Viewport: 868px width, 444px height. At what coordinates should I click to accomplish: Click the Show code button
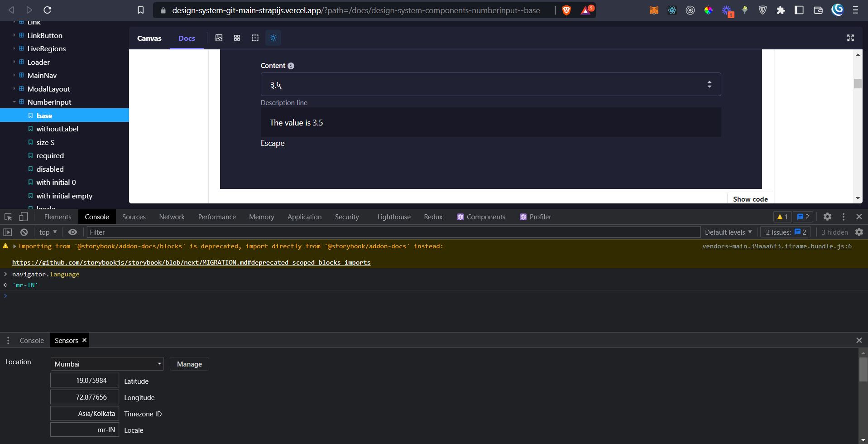[x=750, y=198]
